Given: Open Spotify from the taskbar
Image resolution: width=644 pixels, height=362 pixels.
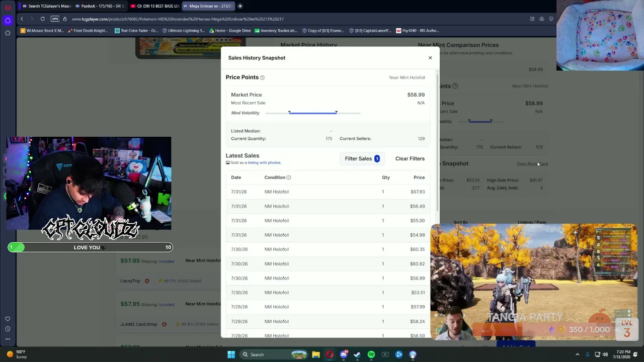Looking at the screenshot, I should click(371, 354).
